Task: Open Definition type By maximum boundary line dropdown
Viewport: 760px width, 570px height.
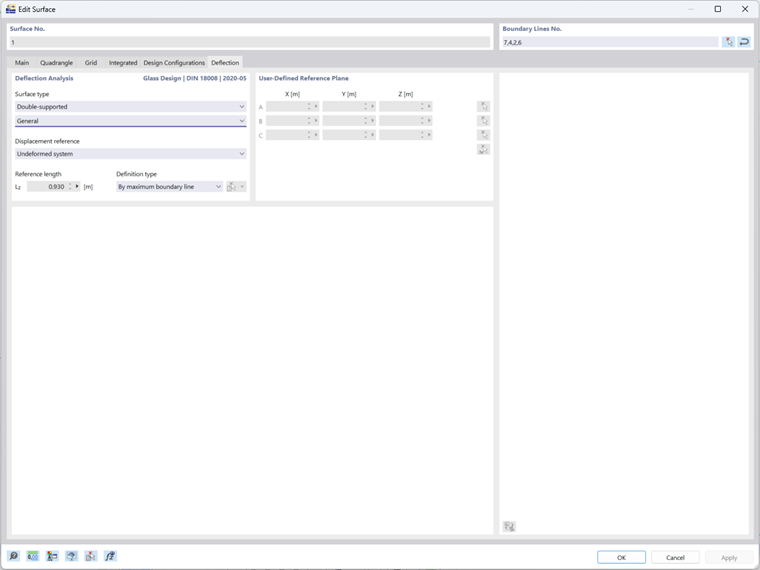Action: (x=169, y=187)
